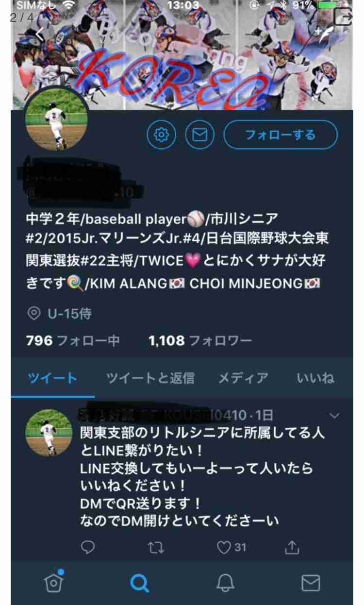The width and height of the screenshot is (364, 605).
Task: Open profile settings gear icon
Action: [161, 134]
